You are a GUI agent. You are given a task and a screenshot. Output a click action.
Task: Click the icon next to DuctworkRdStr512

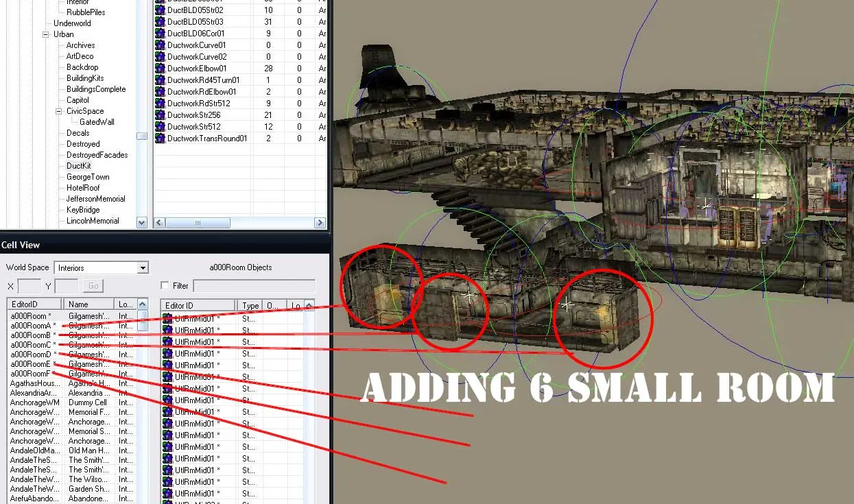click(x=160, y=104)
